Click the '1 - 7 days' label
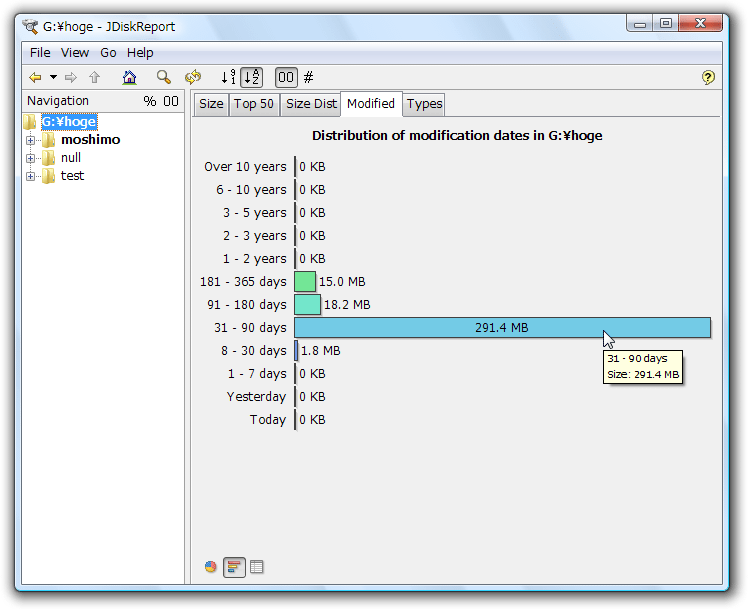Screen dimensions: 749x609 click(257, 373)
